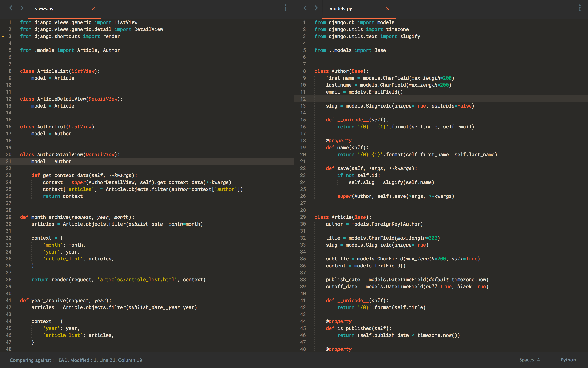Screen dimensions: 588x368
Task: Go to previous tab in models.py pane
Action: pos(305,8)
